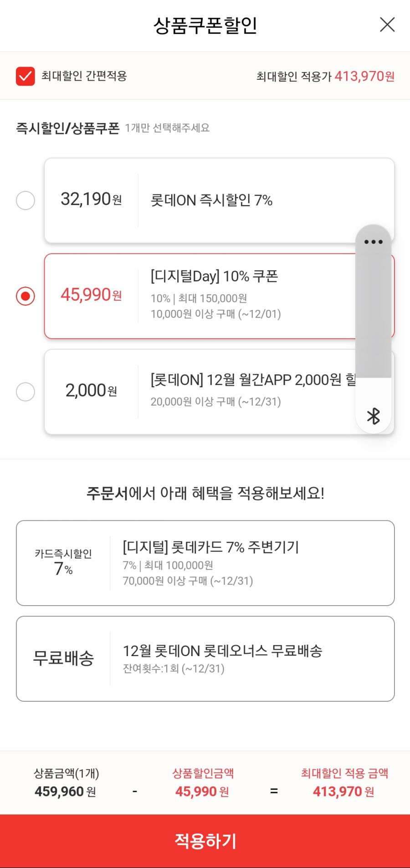
Task: Tap the three-dots icon on floating panel
Action: tap(374, 242)
